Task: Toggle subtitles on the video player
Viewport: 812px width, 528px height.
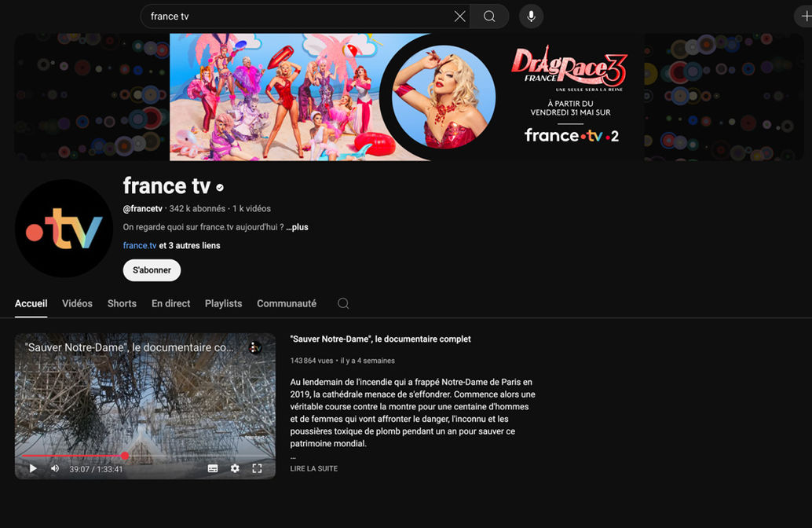Action: click(x=213, y=468)
